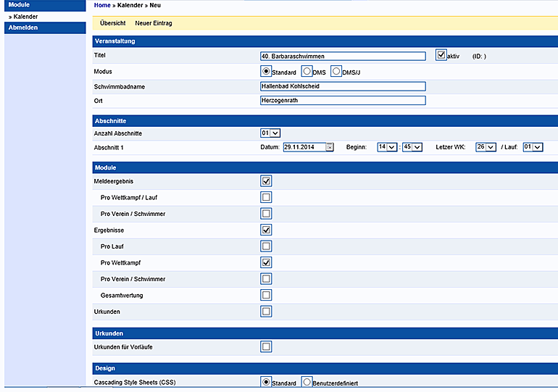Open the Übersicht tab
Viewport: 558px width, 392px height.
(112, 23)
